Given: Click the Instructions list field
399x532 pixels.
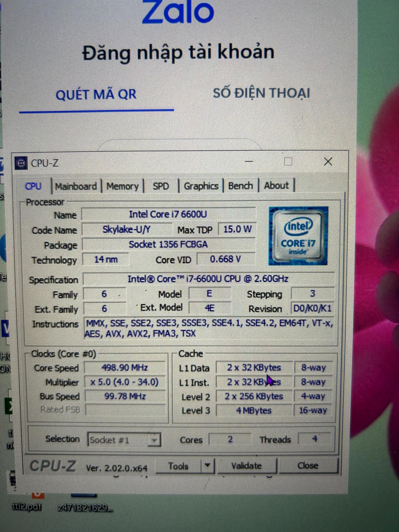Looking at the screenshot, I should click(x=209, y=328).
